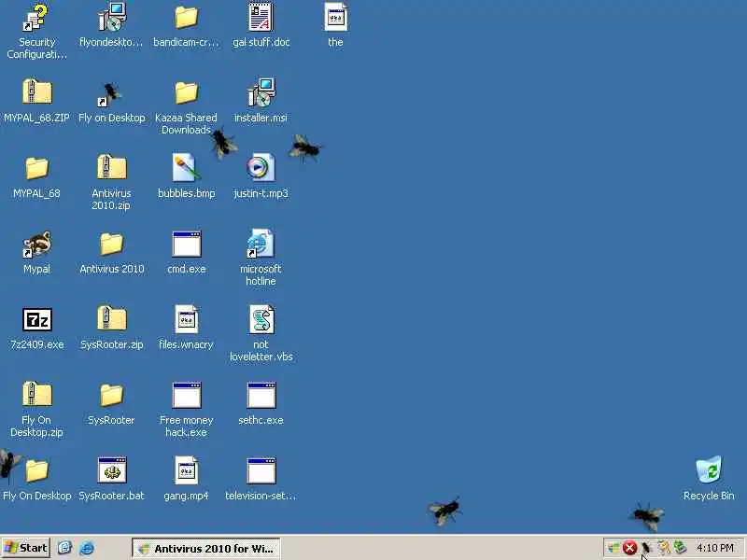Click the first quick launch icon

[x=64, y=548]
